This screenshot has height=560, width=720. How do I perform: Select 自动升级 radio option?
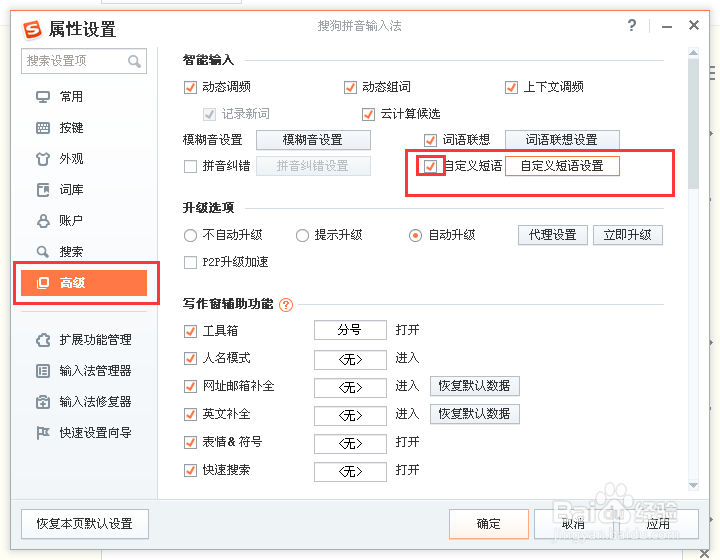(x=415, y=235)
